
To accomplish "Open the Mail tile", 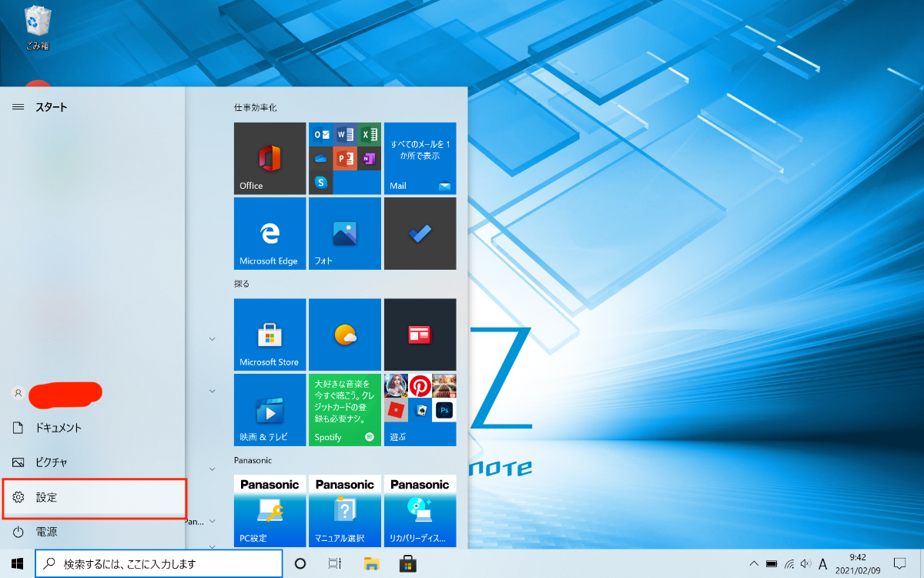I will tap(420, 158).
